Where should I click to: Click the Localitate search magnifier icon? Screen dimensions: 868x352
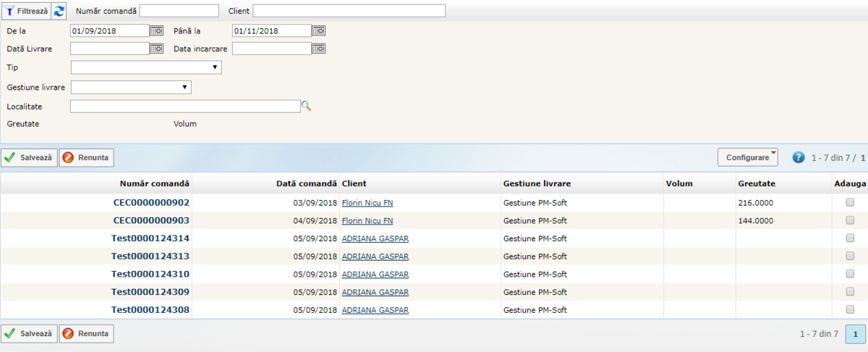[306, 106]
